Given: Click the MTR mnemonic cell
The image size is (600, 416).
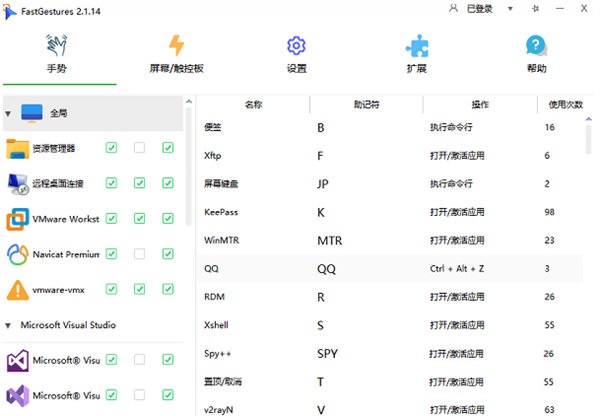Looking at the screenshot, I should 329,241.
